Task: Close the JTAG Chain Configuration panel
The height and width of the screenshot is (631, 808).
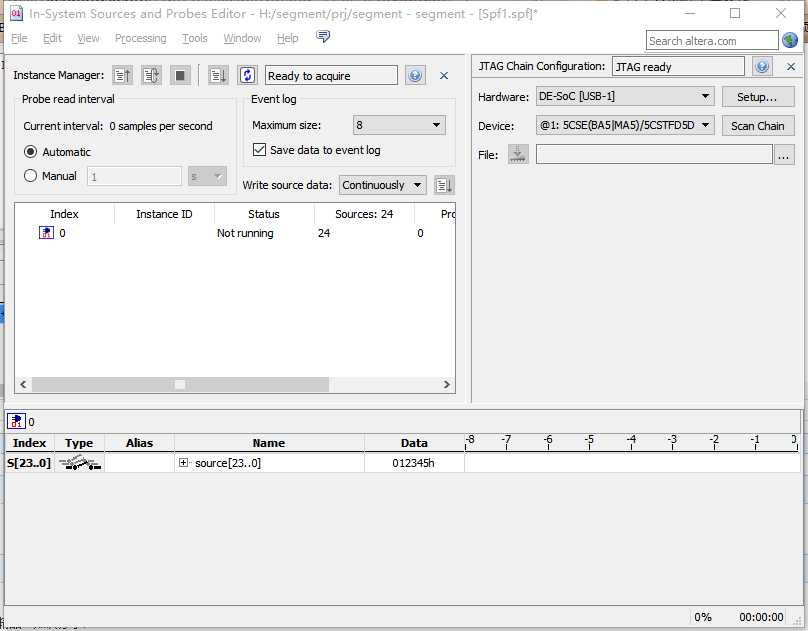Action: [791, 66]
